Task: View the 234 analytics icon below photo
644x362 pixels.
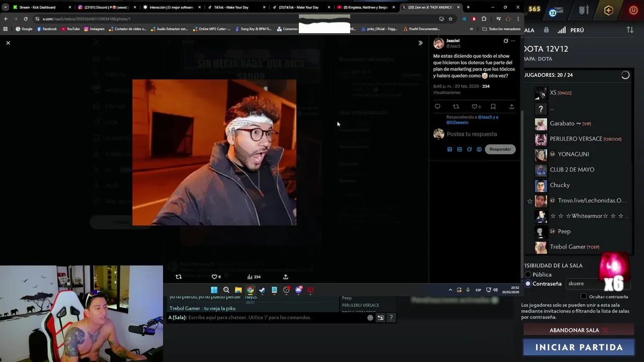Action: [x=254, y=277]
